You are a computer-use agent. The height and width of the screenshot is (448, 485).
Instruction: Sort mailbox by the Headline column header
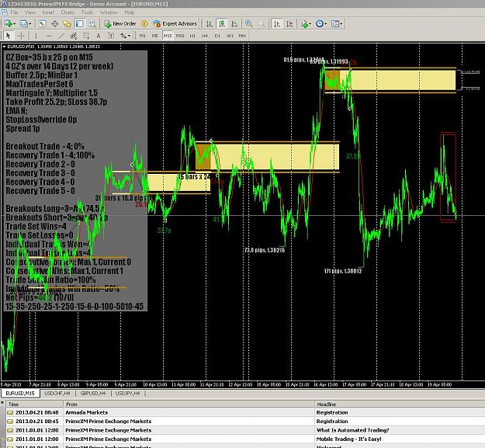[400, 404]
